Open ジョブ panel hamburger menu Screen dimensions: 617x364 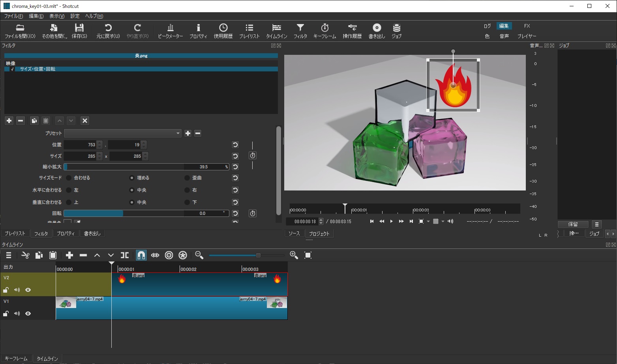tap(597, 224)
